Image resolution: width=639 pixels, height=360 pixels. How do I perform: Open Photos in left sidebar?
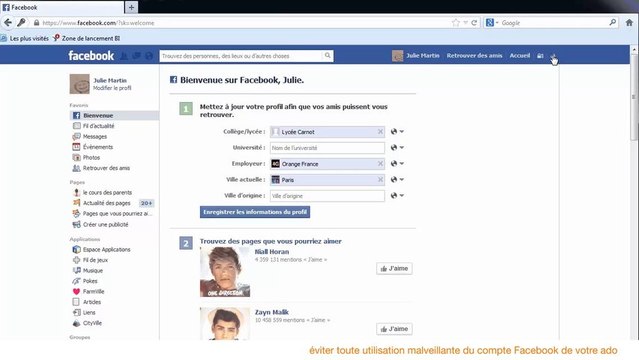point(91,157)
